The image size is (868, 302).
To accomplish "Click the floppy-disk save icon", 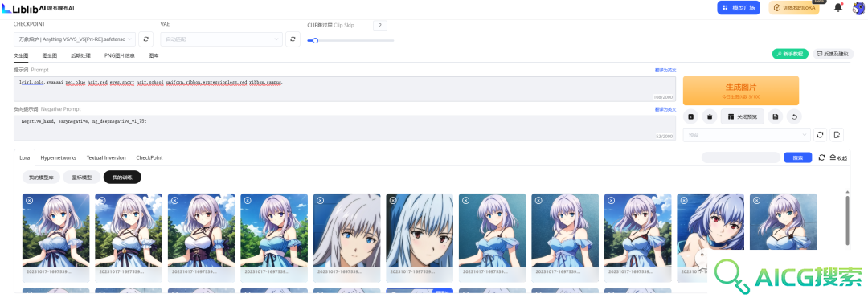I will (775, 116).
